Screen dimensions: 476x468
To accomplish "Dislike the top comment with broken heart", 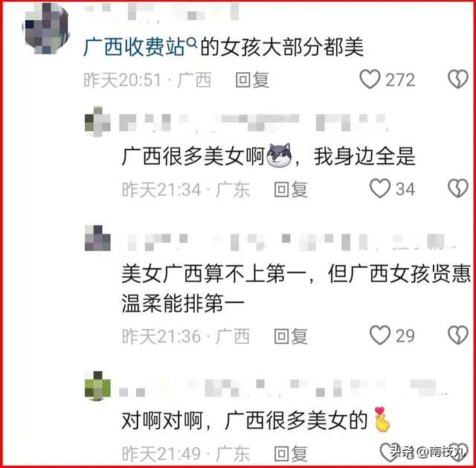I will pyautogui.click(x=458, y=80).
